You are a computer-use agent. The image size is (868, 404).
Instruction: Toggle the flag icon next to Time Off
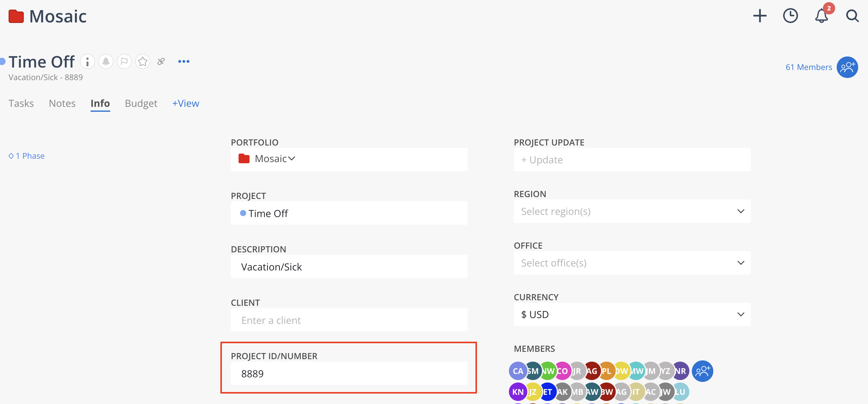pyautogui.click(x=124, y=62)
